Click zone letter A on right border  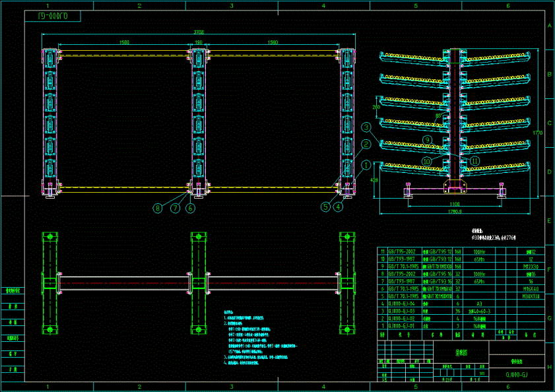coord(550,26)
